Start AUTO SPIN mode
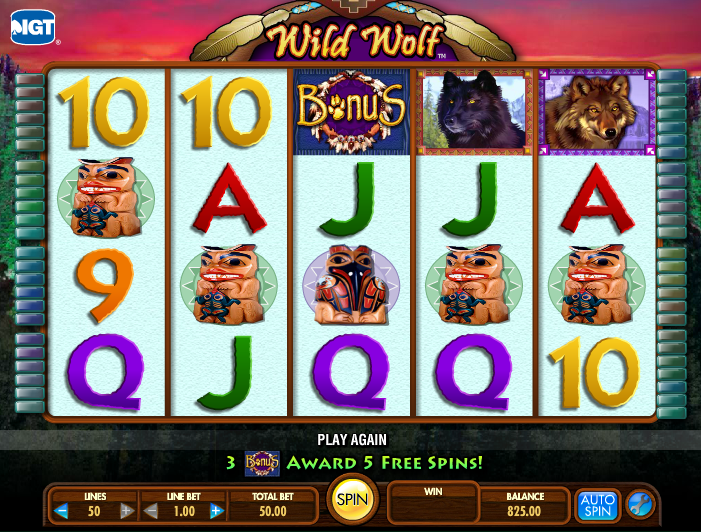Screen dimensions: 701x532 click(x=597, y=505)
